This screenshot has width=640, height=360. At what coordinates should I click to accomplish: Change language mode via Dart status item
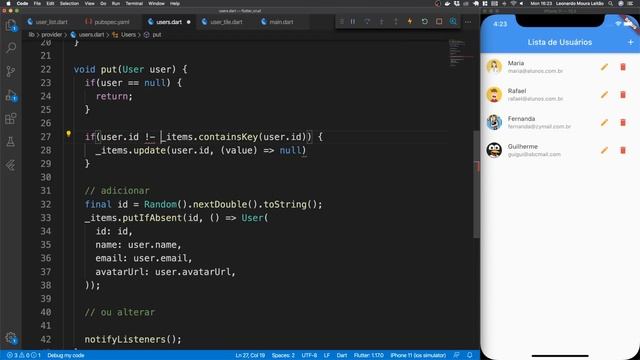[x=342, y=355]
